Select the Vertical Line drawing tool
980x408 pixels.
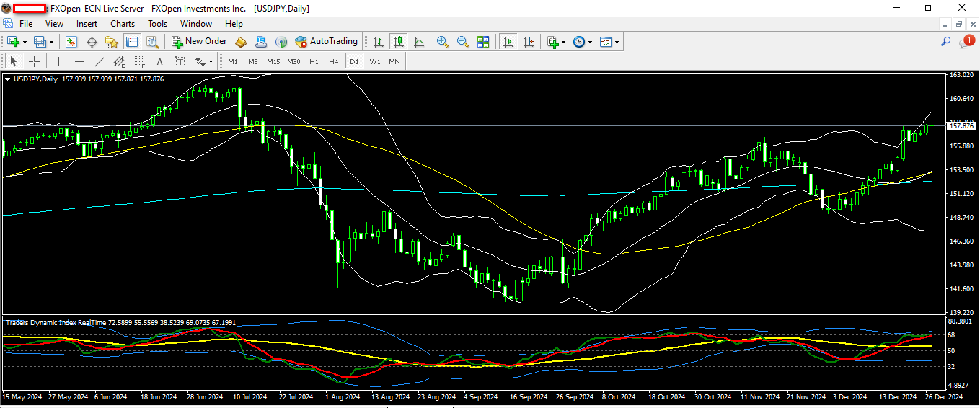click(58, 61)
